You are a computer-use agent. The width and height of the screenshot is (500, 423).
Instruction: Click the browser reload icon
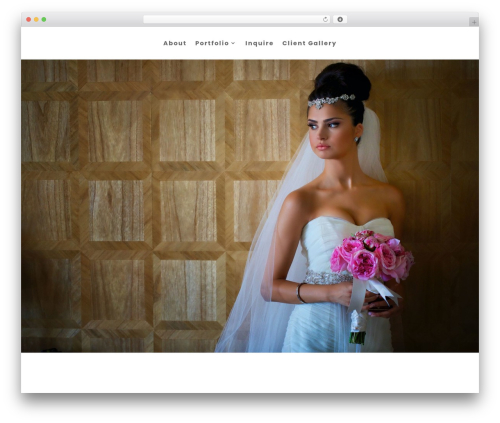[325, 20]
